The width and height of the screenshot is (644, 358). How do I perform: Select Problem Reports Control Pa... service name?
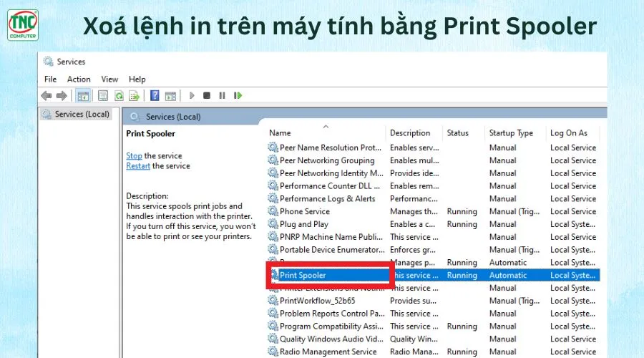click(332, 313)
